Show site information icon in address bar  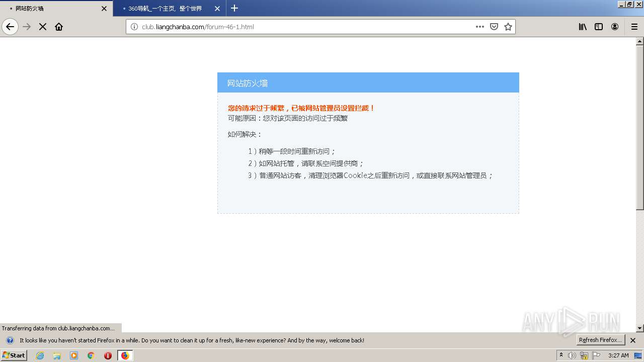tap(134, 27)
